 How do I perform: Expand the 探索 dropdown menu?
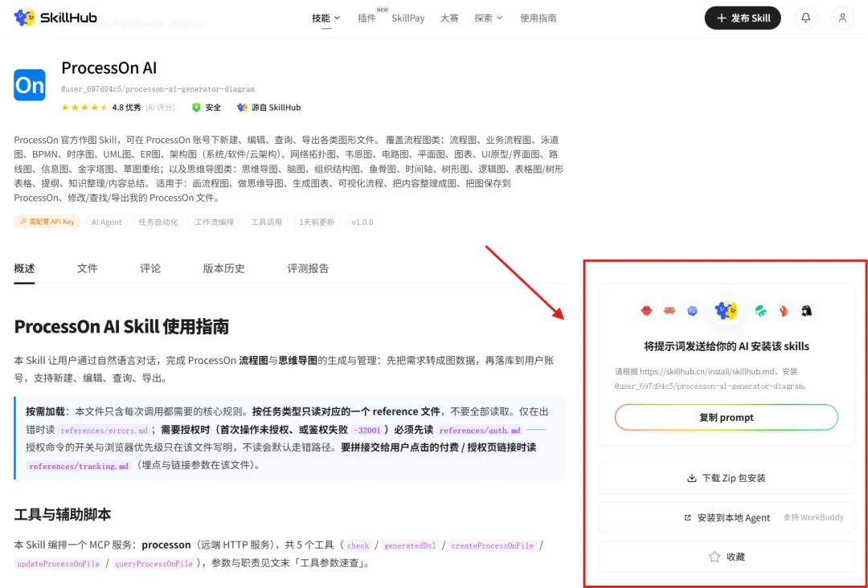click(489, 18)
